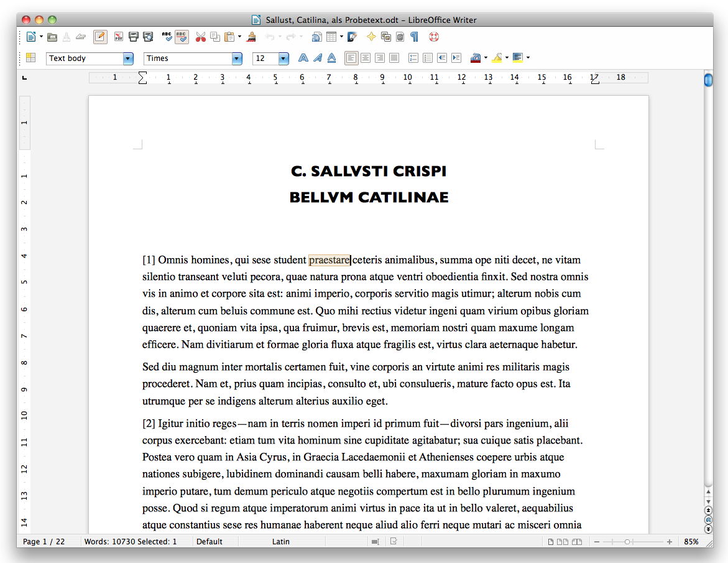Expand the font size dropdown arrow
The width and height of the screenshot is (728, 563).
(283, 58)
